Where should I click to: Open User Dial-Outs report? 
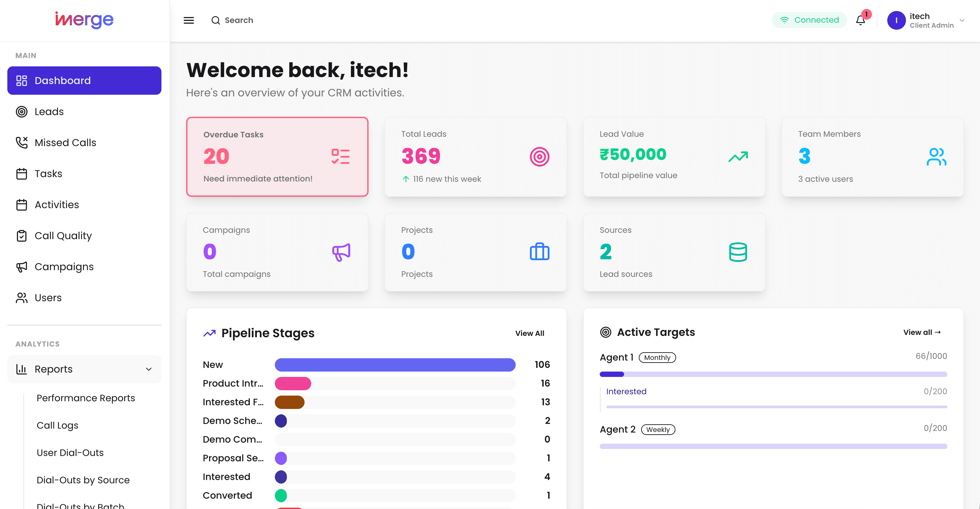tap(70, 453)
